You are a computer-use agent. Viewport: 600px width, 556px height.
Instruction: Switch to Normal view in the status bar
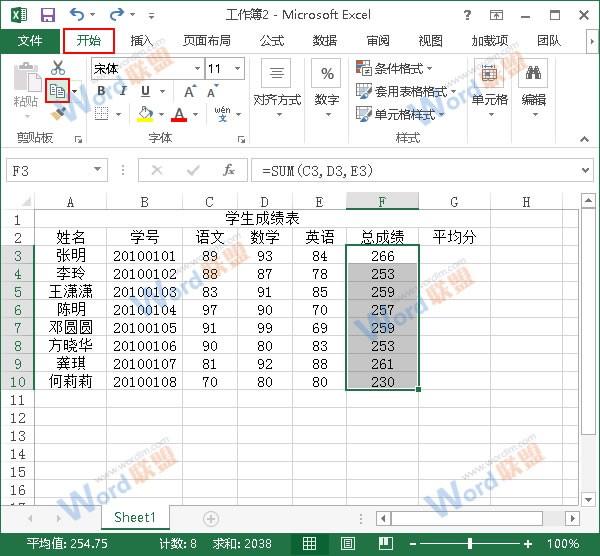point(309,543)
